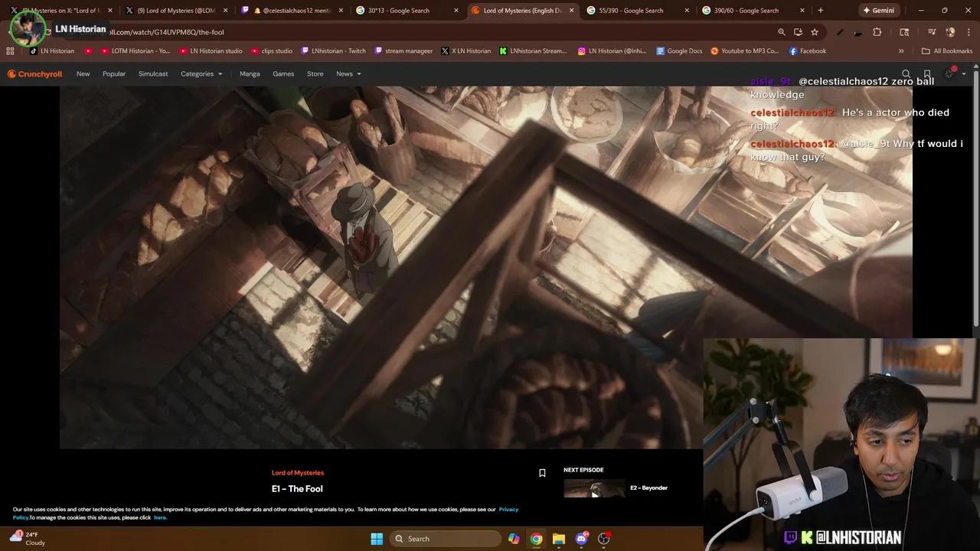
Task: Switch to the 30*13 Google Search tab
Action: (x=406, y=11)
